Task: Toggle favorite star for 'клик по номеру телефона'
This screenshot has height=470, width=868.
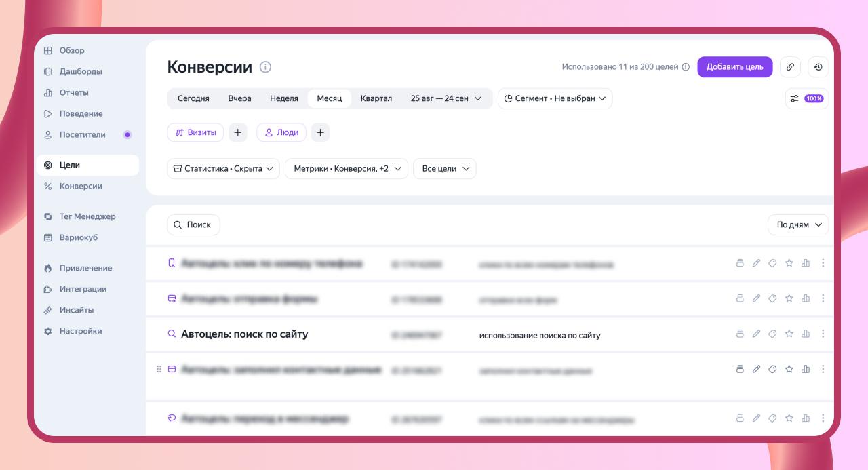Action: pyautogui.click(x=789, y=263)
